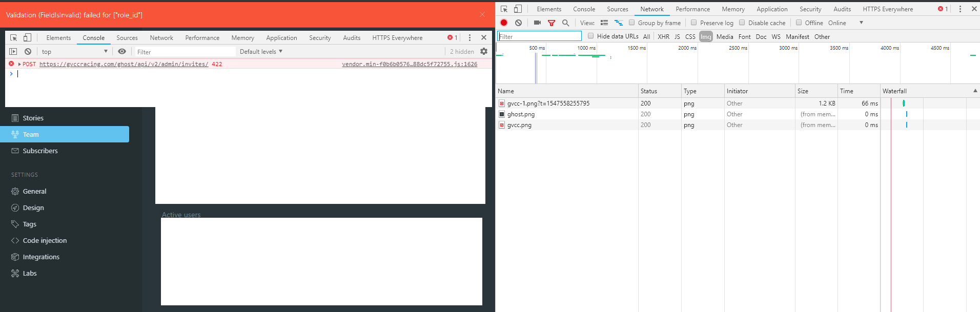Click the Subscribers envelope icon

[15, 151]
